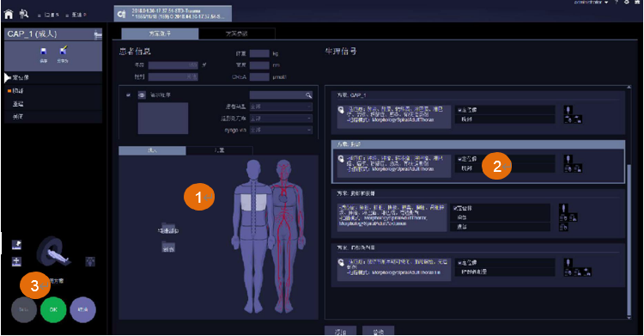Click the gray round button beside OK

coord(24,309)
